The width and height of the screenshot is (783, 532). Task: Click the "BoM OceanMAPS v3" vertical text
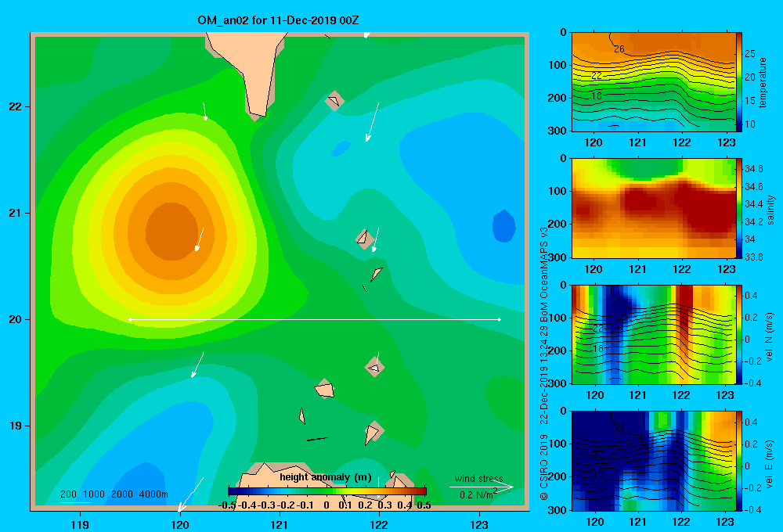click(544, 275)
